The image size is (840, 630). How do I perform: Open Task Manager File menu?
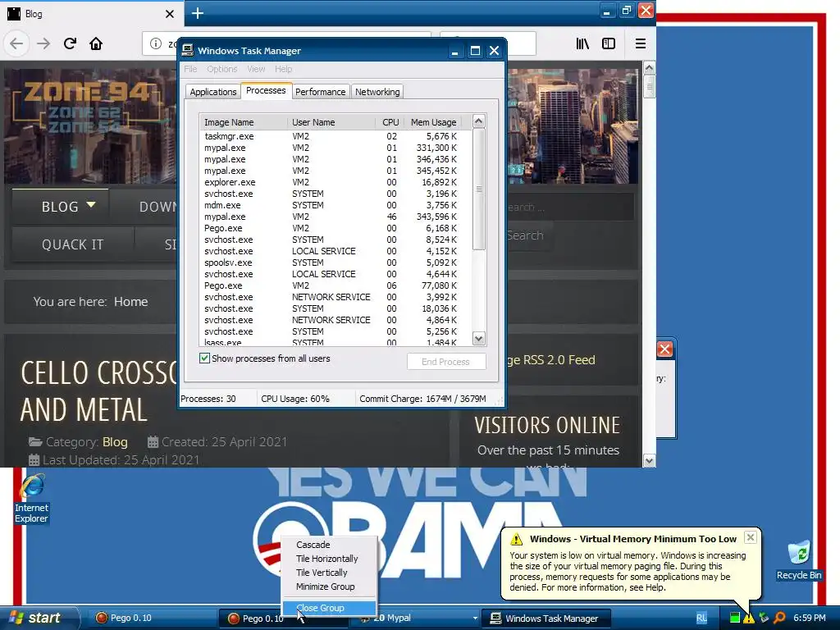190,69
